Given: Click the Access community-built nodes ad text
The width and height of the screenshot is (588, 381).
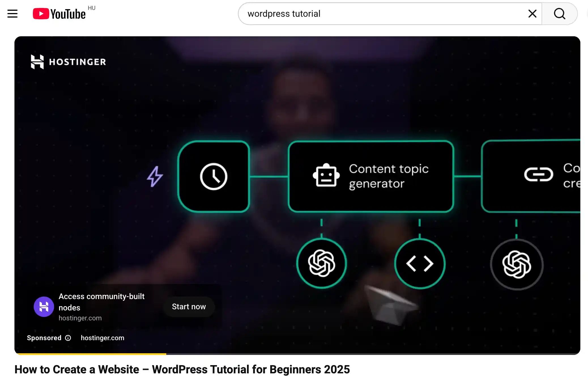Looking at the screenshot, I should click(x=101, y=302).
